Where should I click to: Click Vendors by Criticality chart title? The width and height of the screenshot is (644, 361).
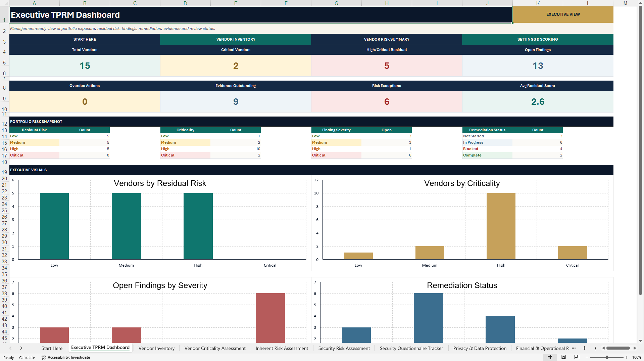(x=462, y=183)
